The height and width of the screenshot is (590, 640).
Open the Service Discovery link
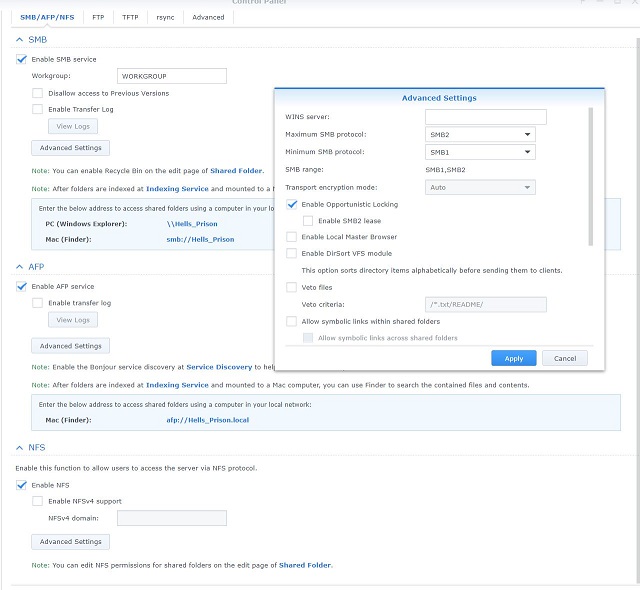[x=219, y=367]
